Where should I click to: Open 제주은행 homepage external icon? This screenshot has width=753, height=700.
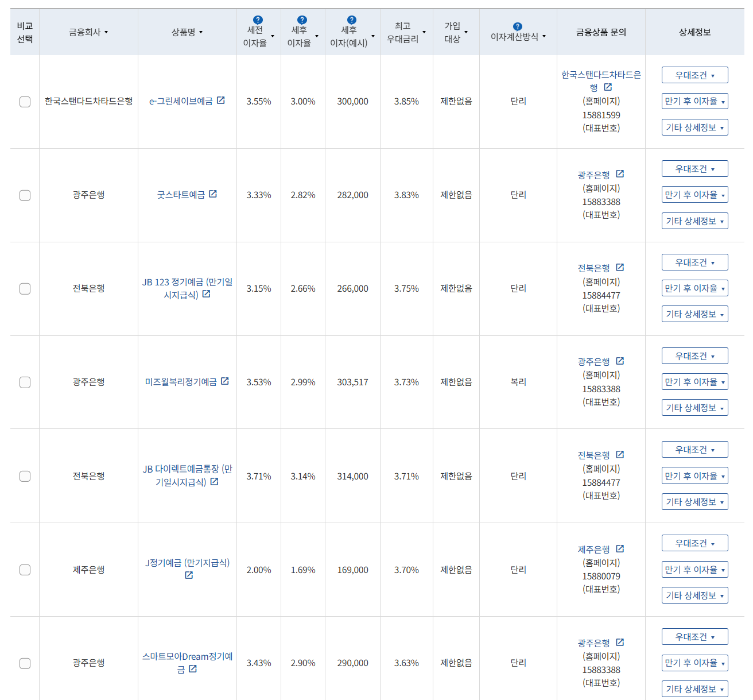click(620, 548)
